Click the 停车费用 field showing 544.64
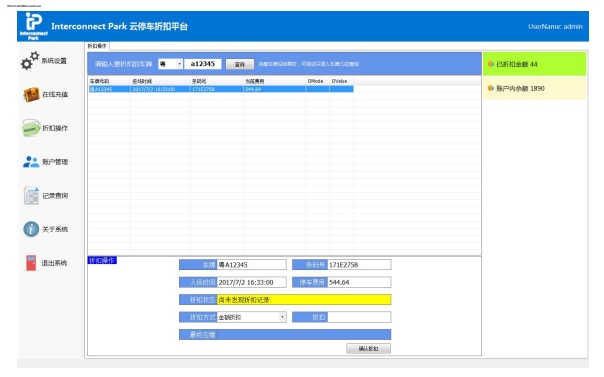The width and height of the screenshot is (604, 377). [359, 282]
